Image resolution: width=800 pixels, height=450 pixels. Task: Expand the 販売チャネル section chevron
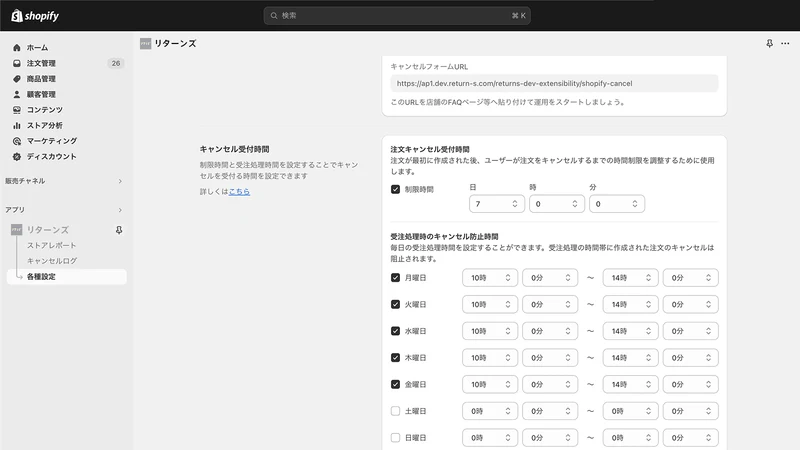point(120,181)
